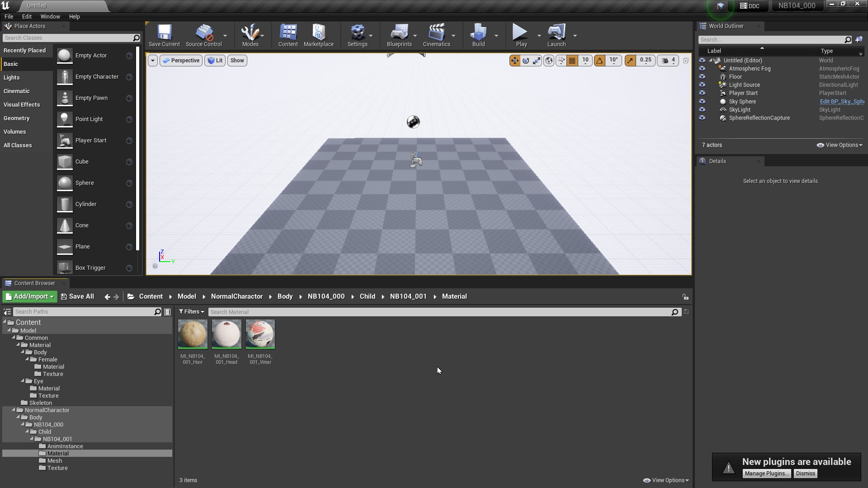The image size is (868, 488).
Task: Select the MI_NB104_001_Wear material thumbnail
Action: click(260, 334)
